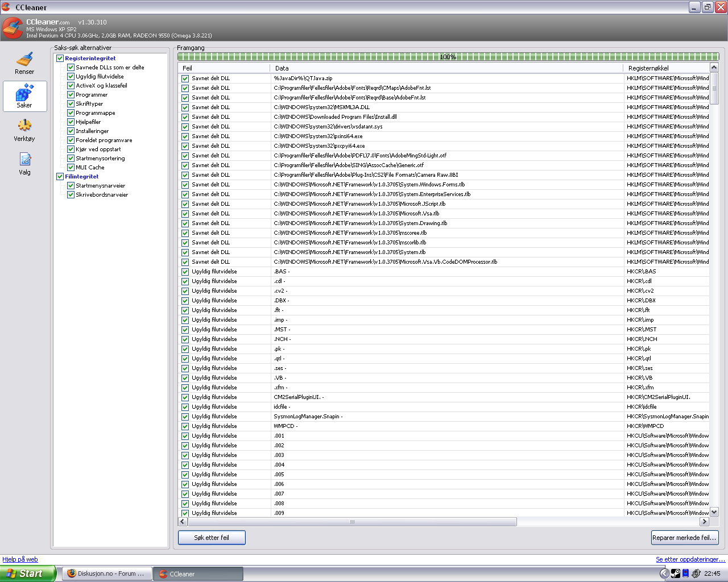Click the scroll up arrow of results

point(714,68)
